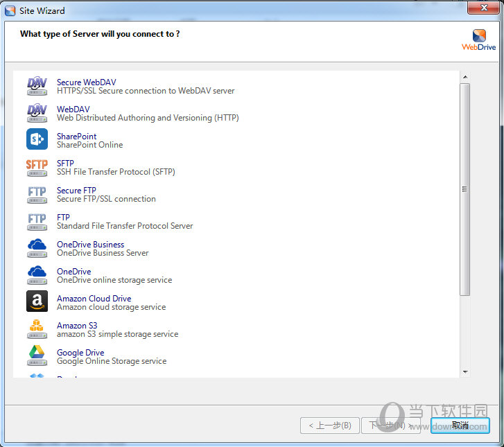Click the Back (上一步) button
504x447 pixels.
(x=329, y=425)
